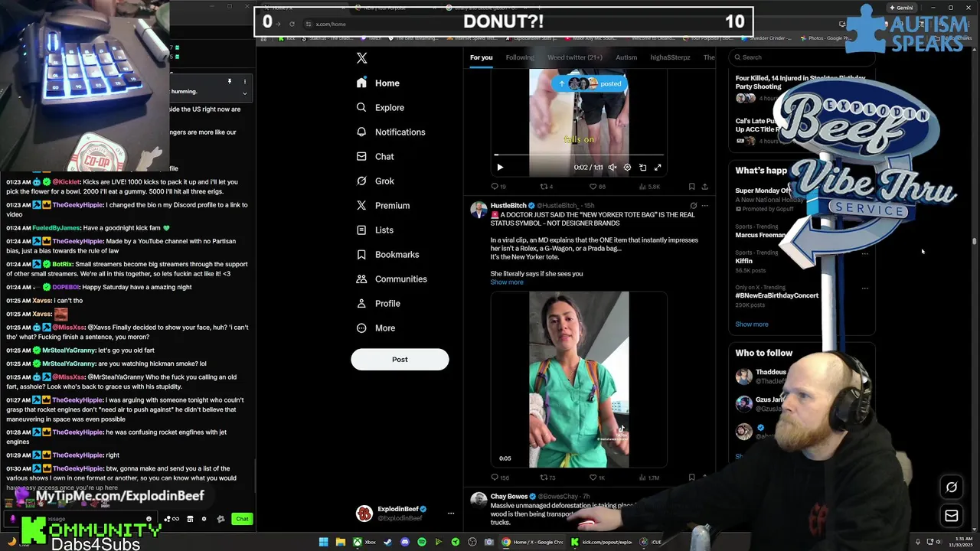
Task: Click the new posts 'posted' pill
Action: [x=590, y=83]
